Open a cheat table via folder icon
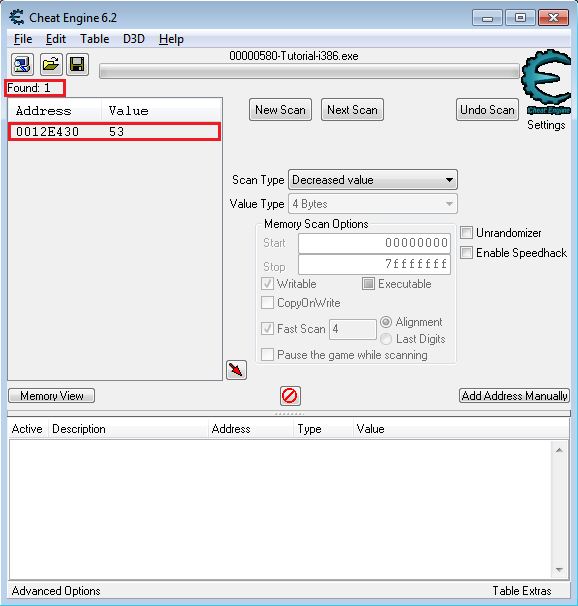578x606 pixels. pyautogui.click(x=51, y=65)
